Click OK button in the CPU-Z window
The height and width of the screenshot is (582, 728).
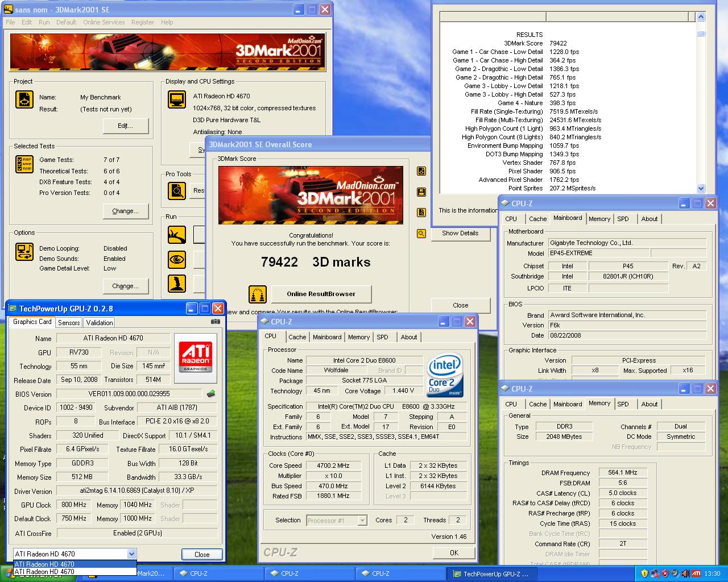[x=454, y=552]
